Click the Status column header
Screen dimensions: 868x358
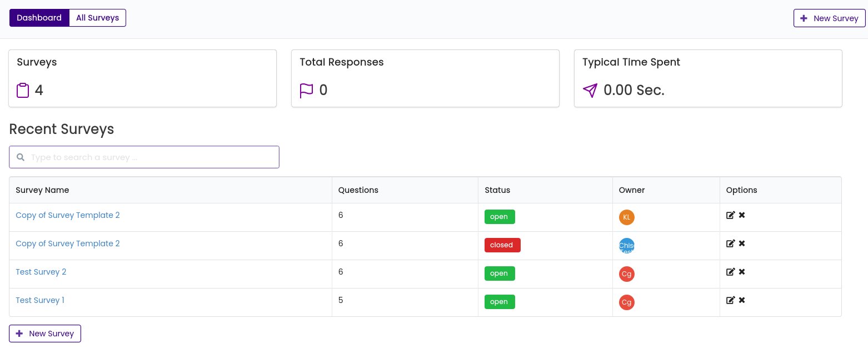click(497, 190)
